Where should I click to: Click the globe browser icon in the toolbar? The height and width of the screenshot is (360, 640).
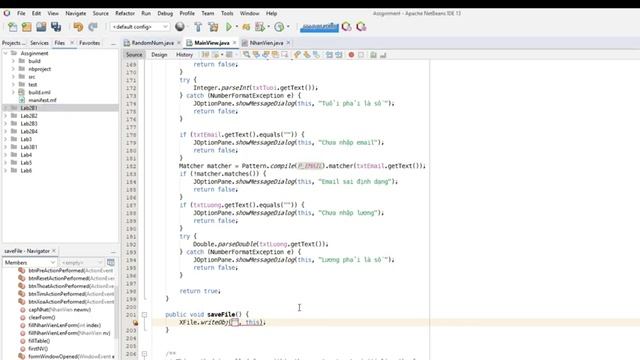180,27
